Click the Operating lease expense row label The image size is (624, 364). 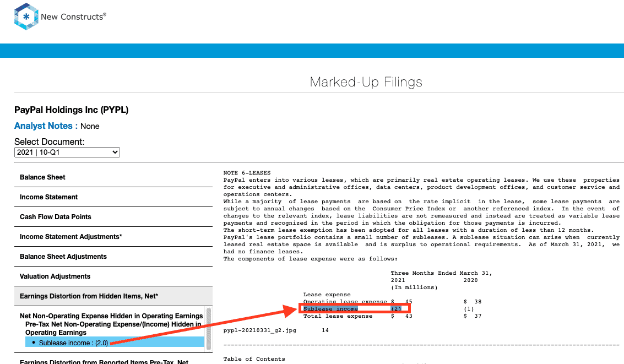click(345, 302)
